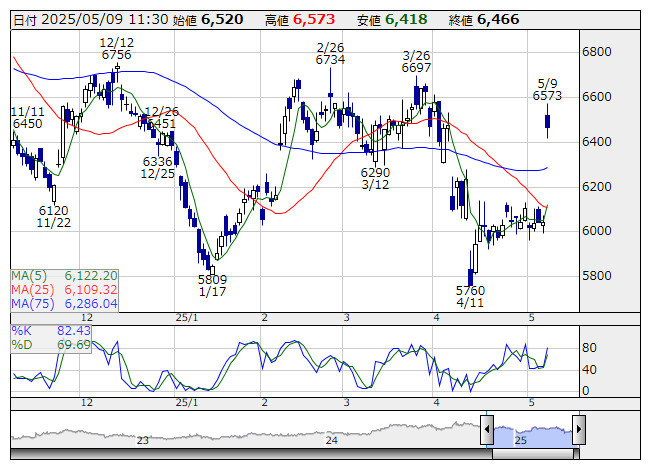Click the 日付 2025/05/09 11:30 date field
Screen dimensions: 653x470
pos(91,20)
